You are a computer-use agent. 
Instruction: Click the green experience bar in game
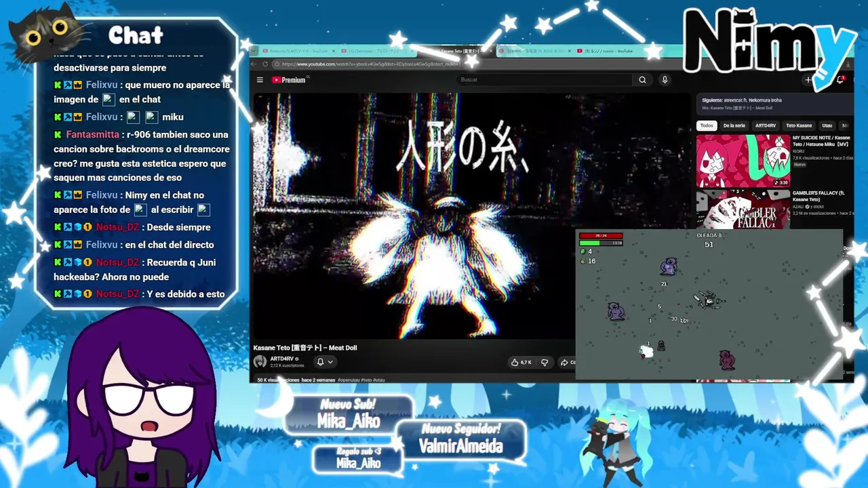(601, 243)
